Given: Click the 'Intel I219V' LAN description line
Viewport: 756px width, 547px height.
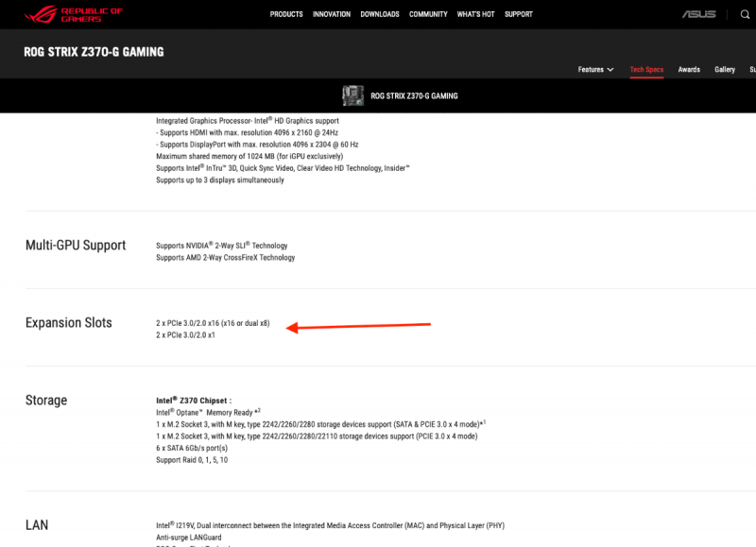Looking at the screenshot, I should pyautogui.click(x=330, y=525).
